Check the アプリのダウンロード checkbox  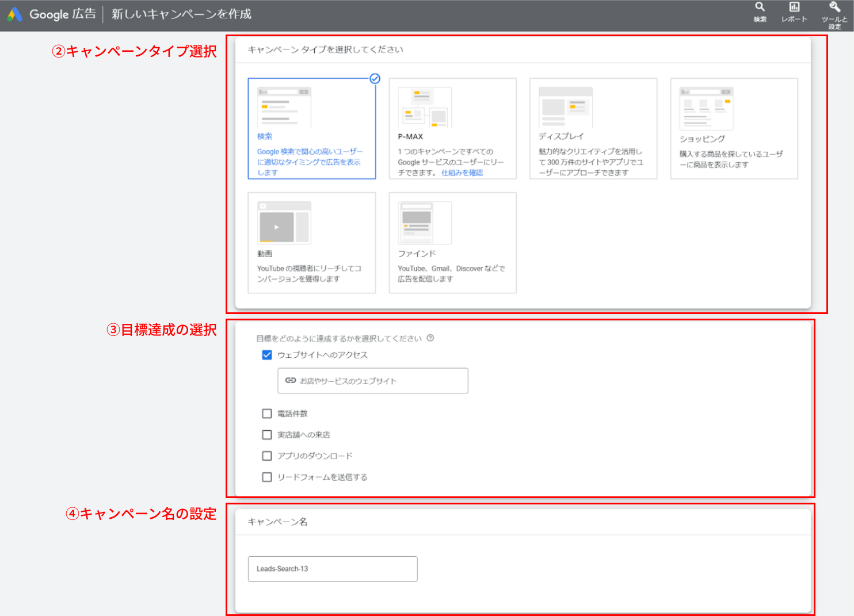click(x=267, y=456)
